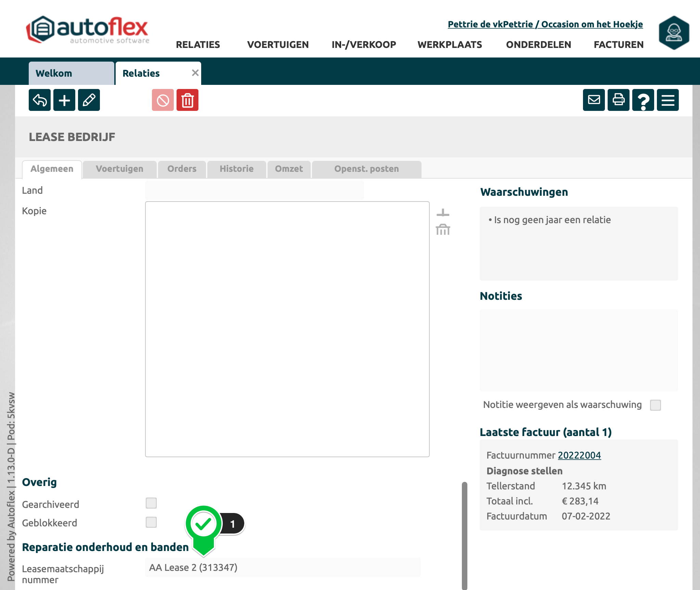This screenshot has width=700, height=590.
Task: Click the red trash delete icon
Action: (x=187, y=100)
